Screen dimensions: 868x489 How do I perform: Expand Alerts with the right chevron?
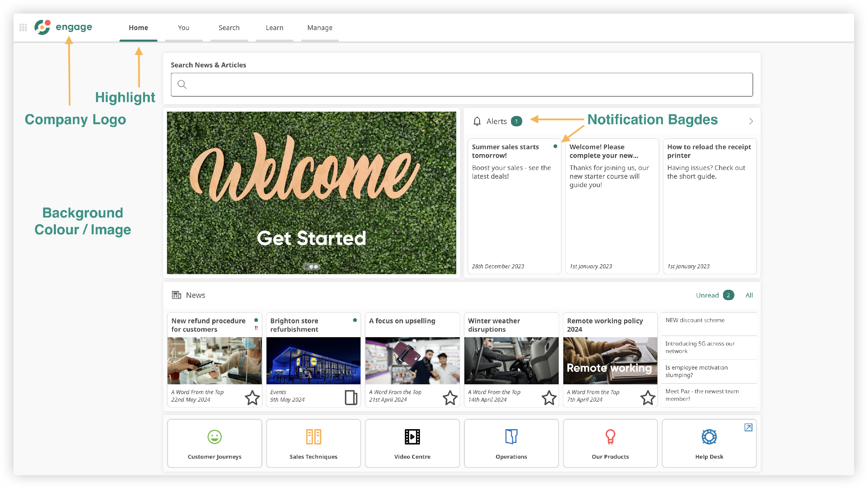pos(751,121)
